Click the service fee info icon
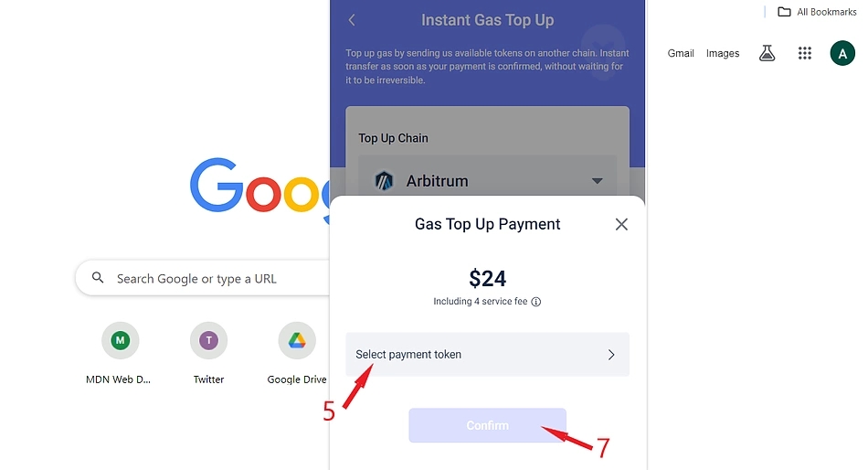Screen dimensions: 868x470 coord(535,302)
